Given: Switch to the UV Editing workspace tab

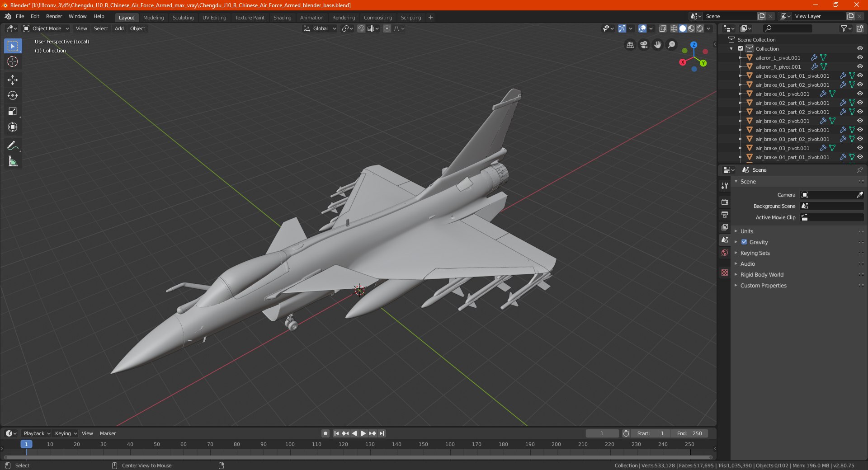Looking at the screenshot, I should click(x=214, y=18).
